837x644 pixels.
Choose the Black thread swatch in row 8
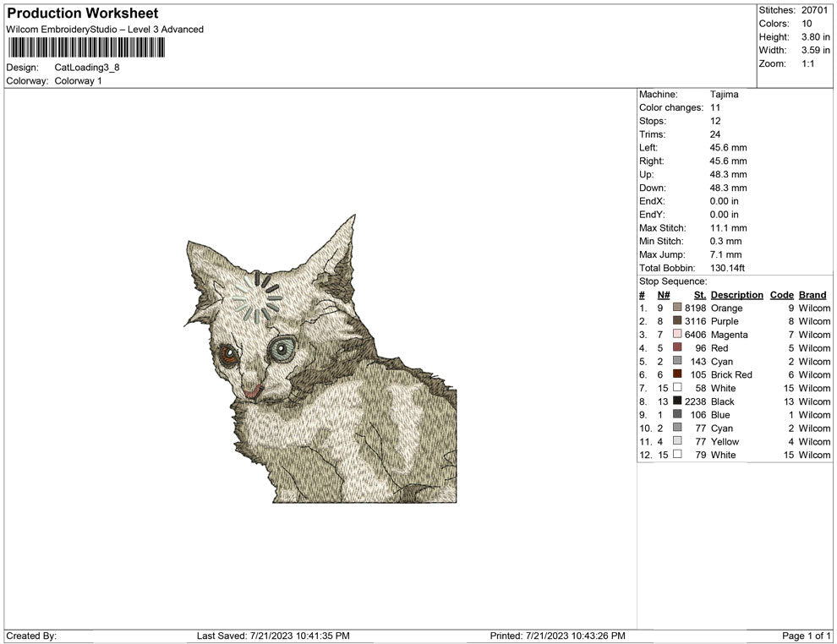click(677, 401)
